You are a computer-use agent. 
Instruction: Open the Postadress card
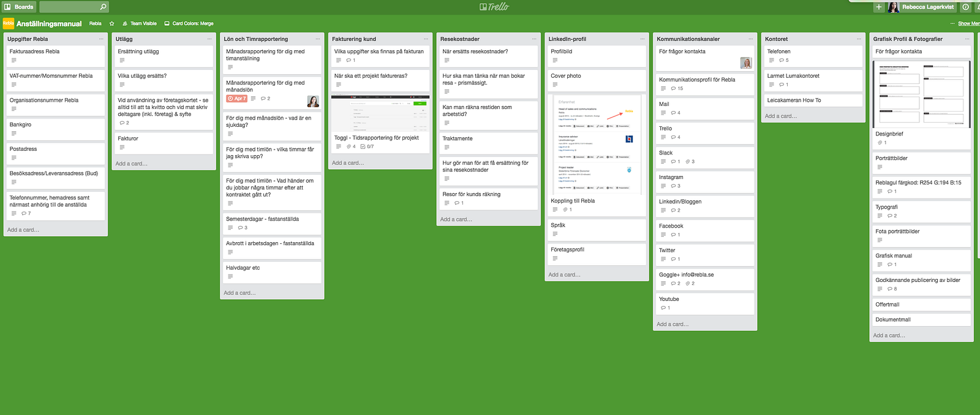pyautogui.click(x=56, y=153)
